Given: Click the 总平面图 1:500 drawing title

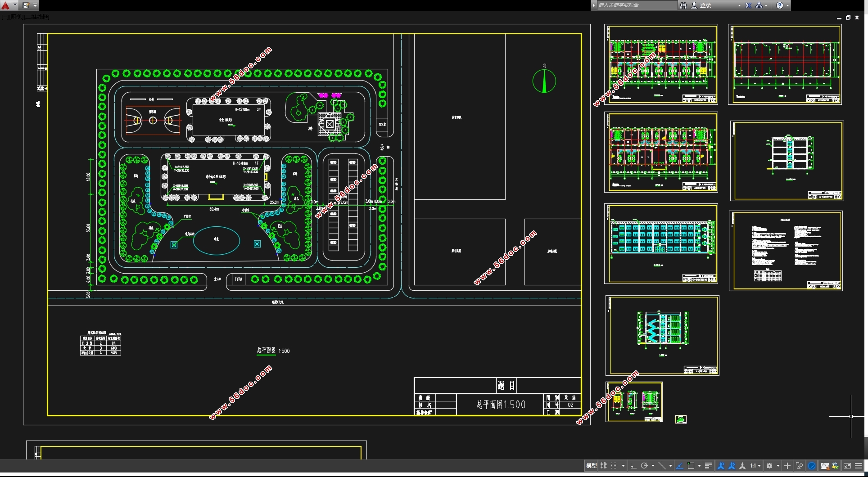Looking at the screenshot, I should (273, 351).
